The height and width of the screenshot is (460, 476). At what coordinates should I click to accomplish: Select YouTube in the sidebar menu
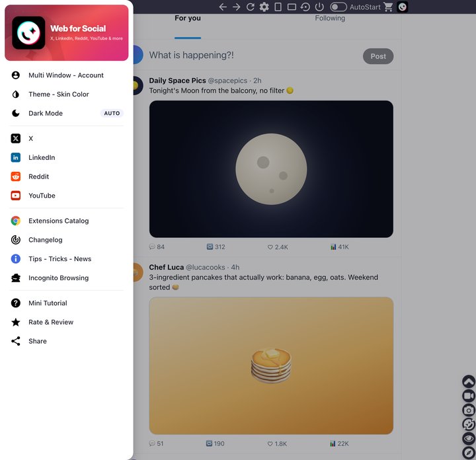67,196
